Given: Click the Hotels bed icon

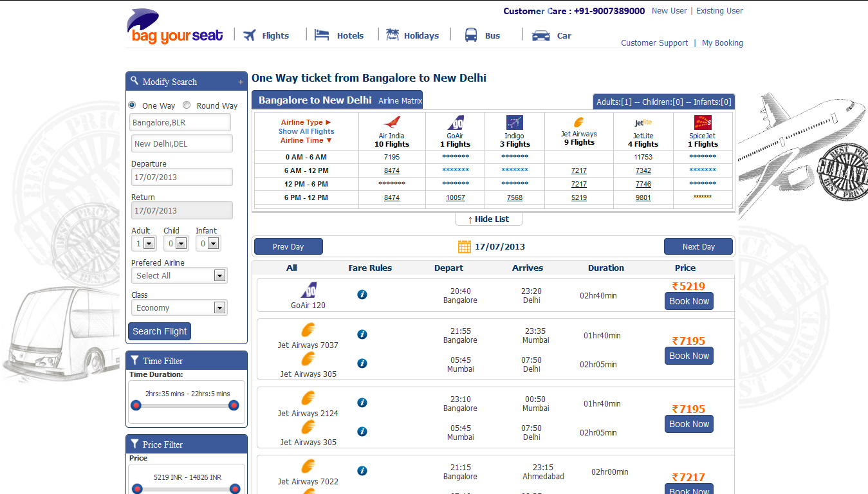Looking at the screenshot, I should 322,35.
